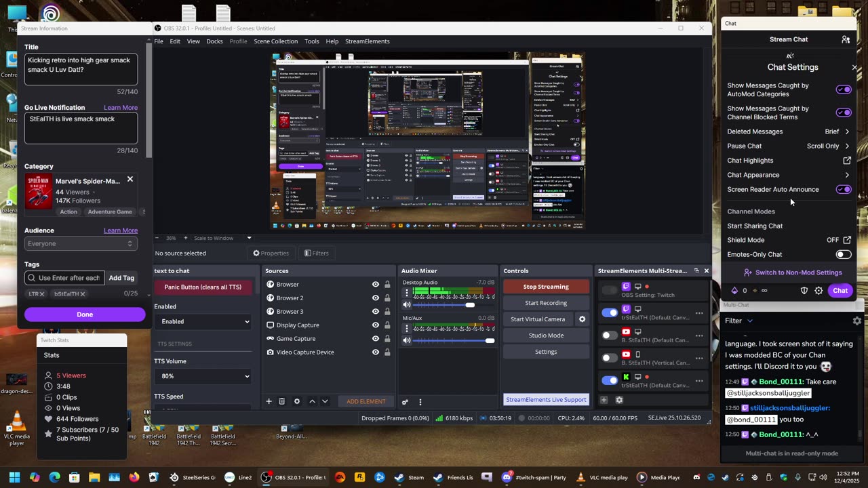The image size is (868, 488).
Task: Pop out Chat Highlights
Action: pyautogui.click(x=847, y=161)
